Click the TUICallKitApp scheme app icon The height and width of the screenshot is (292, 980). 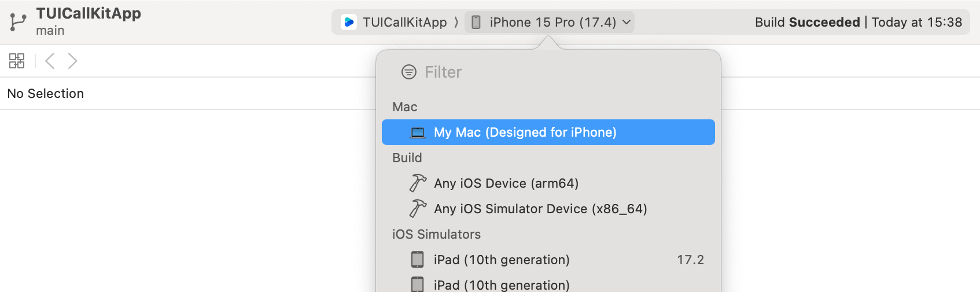click(349, 22)
